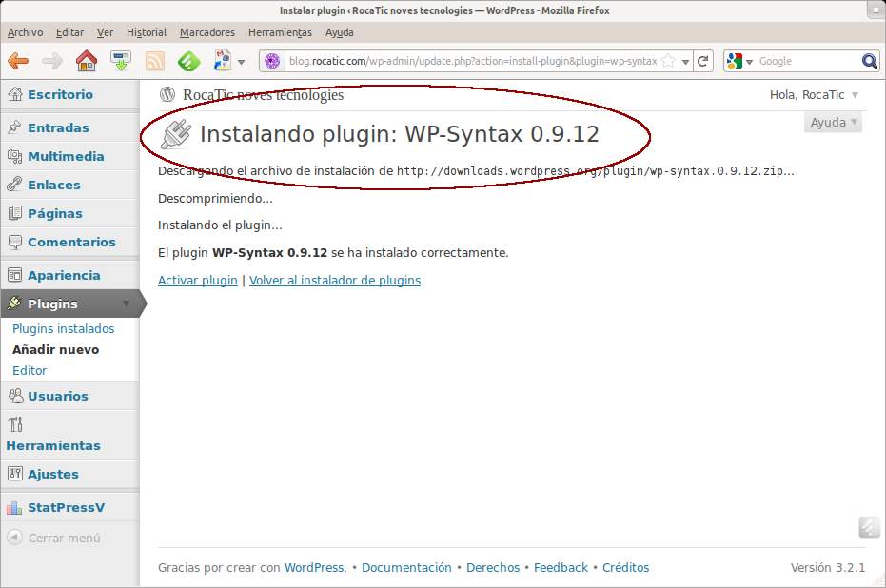Click the Páginas pages icon
The height and width of the screenshot is (588, 886).
pos(14,213)
